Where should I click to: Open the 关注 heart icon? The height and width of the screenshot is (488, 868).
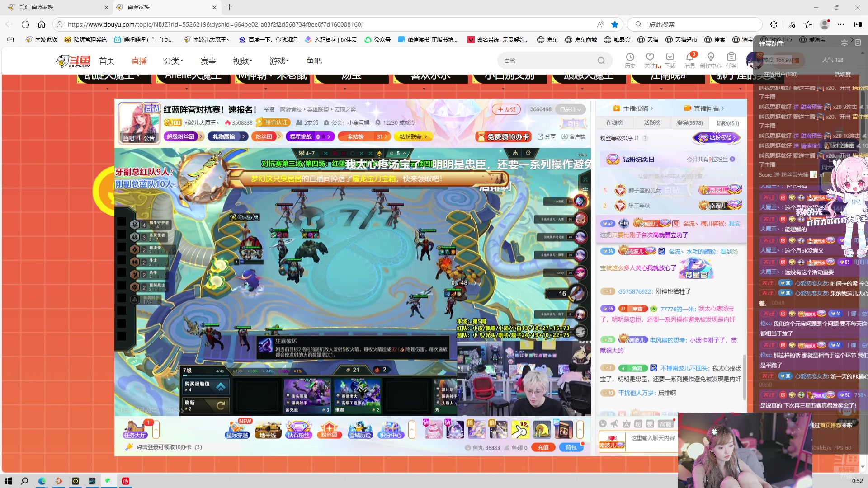[650, 60]
